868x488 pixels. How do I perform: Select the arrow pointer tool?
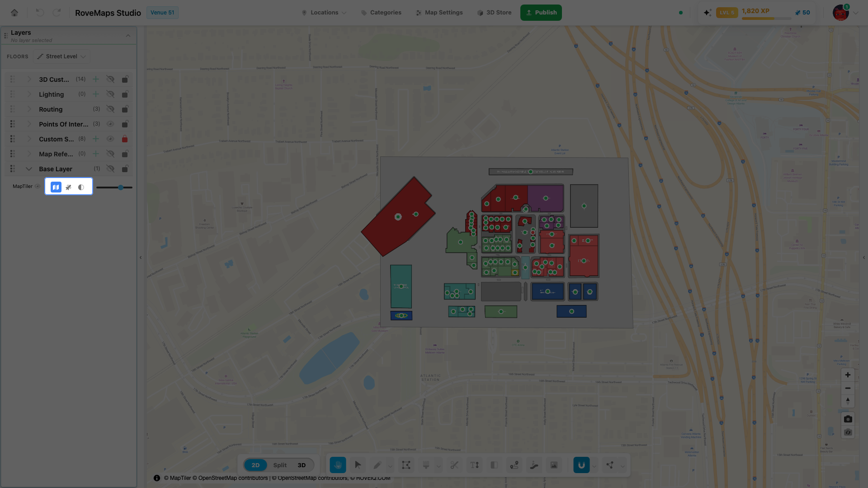click(x=358, y=465)
